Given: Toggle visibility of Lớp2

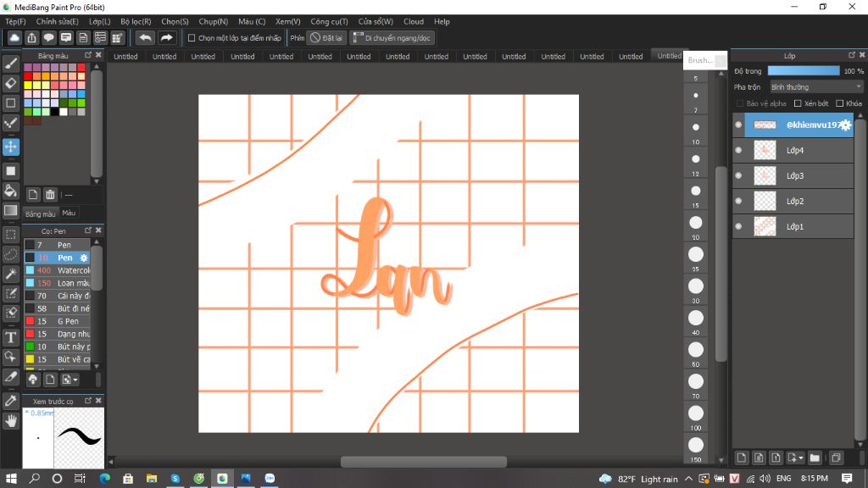Looking at the screenshot, I should (x=738, y=202).
